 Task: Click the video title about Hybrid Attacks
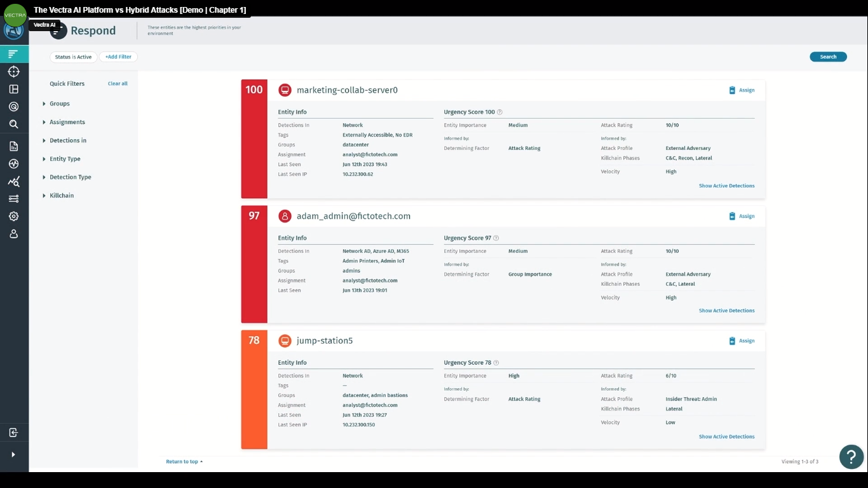tap(140, 10)
